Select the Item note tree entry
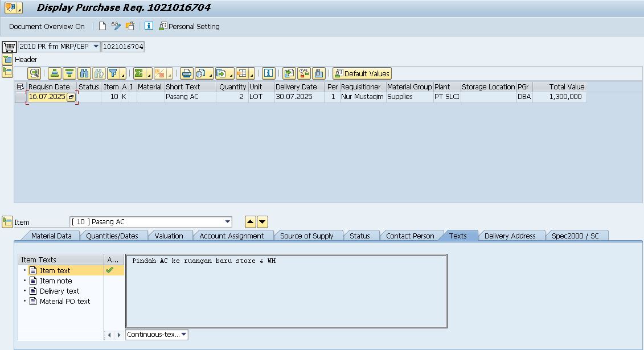 tap(56, 281)
